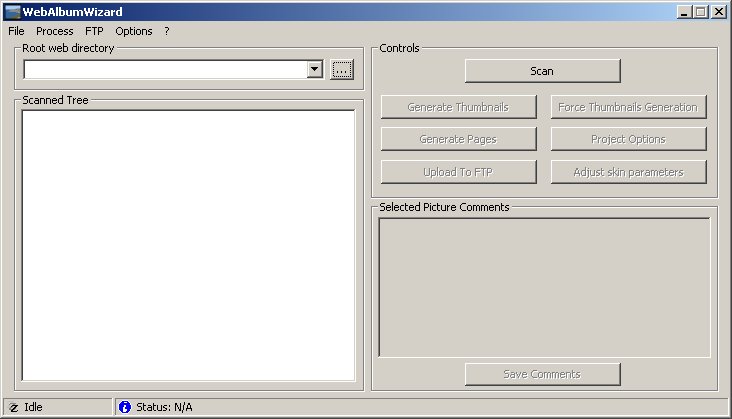The image size is (732, 419).
Task: Expand the Root web directory dropdown arrow
Action: click(x=315, y=70)
